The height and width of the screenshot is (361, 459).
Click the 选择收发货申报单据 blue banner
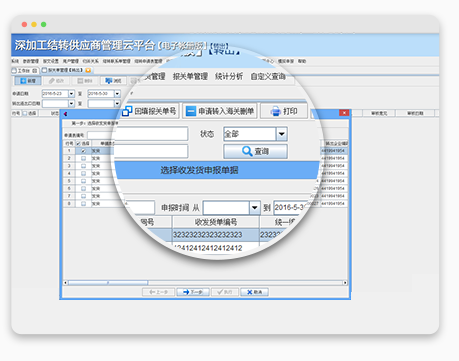point(217,170)
